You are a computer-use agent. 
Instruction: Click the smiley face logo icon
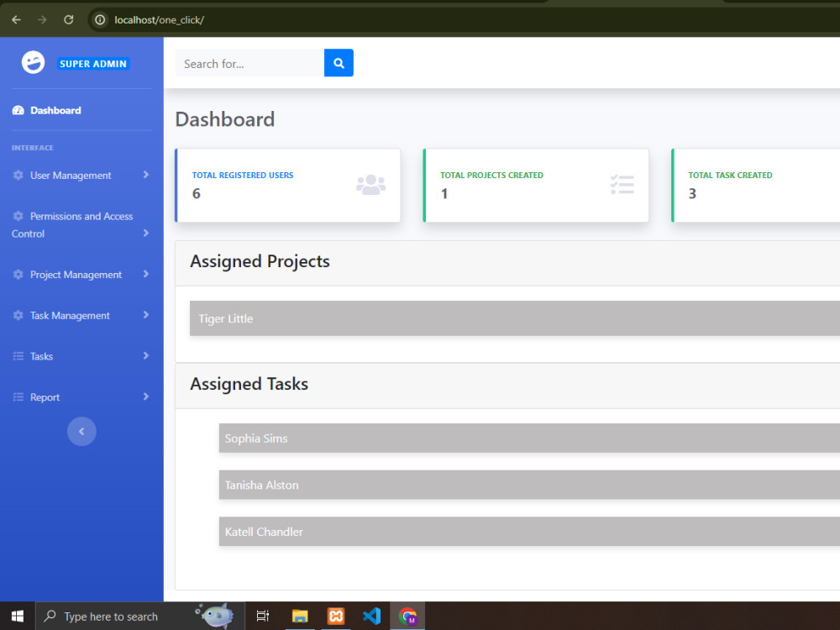tap(34, 63)
